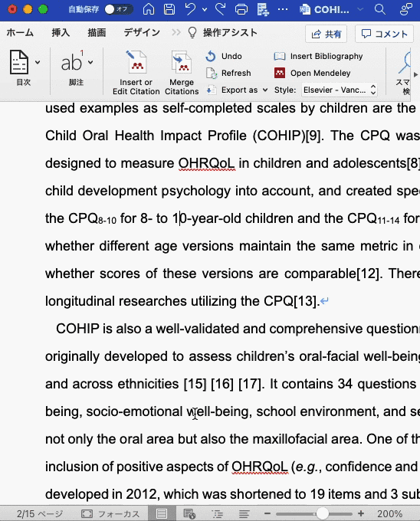
Task: Expand the 脚注 dropdown arrow
Action: pyautogui.click(x=90, y=62)
